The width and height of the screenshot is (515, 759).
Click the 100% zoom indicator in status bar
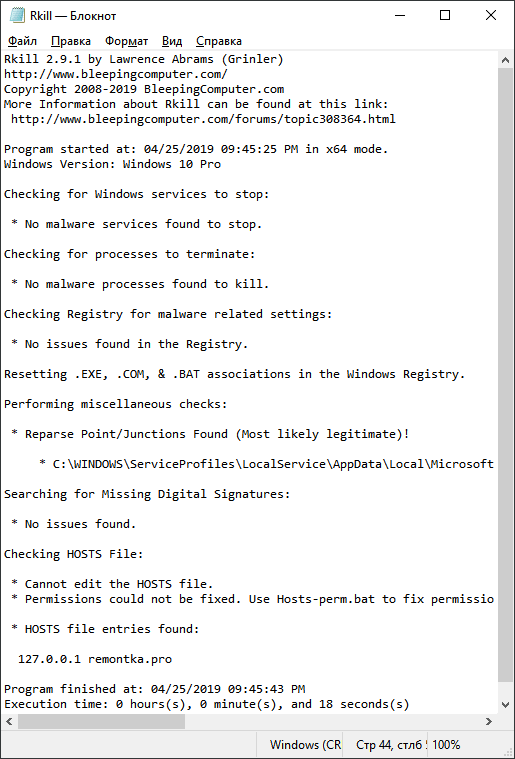tap(446, 744)
